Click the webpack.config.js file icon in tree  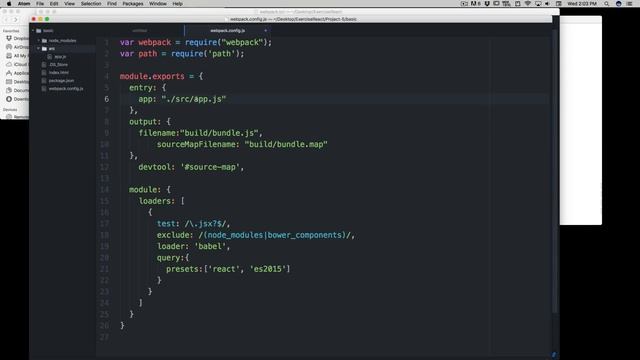(44, 89)
